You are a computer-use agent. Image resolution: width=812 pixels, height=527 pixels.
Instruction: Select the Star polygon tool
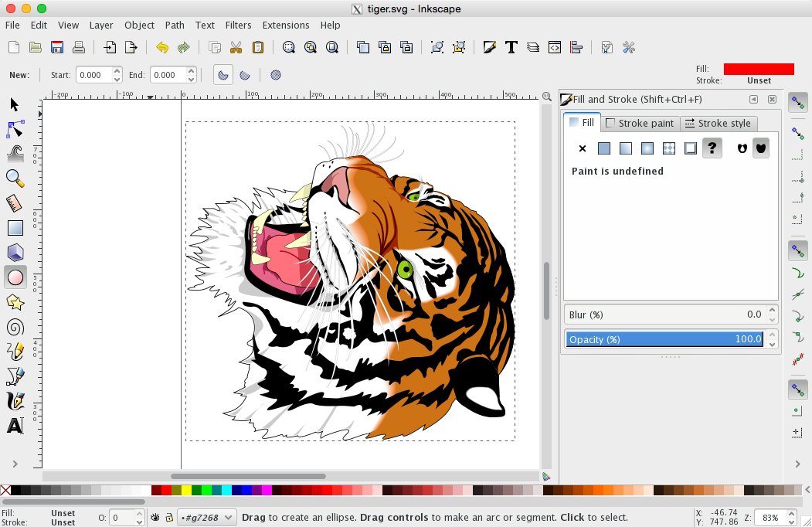15,303
